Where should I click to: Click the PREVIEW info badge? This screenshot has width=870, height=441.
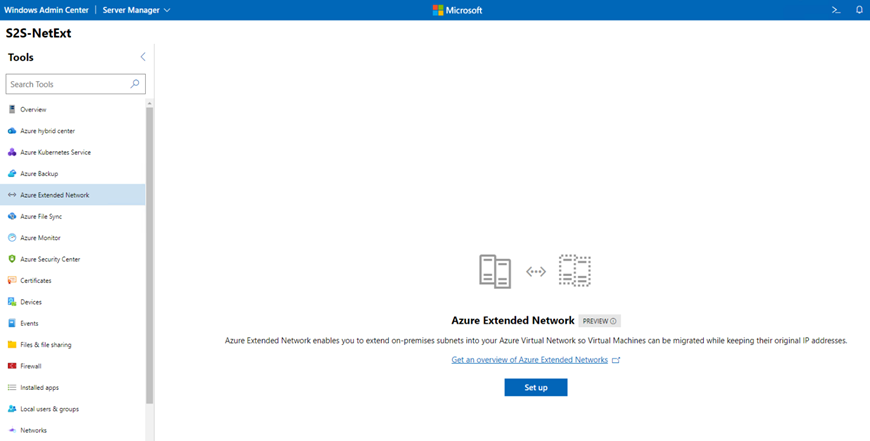pos(599,321)
